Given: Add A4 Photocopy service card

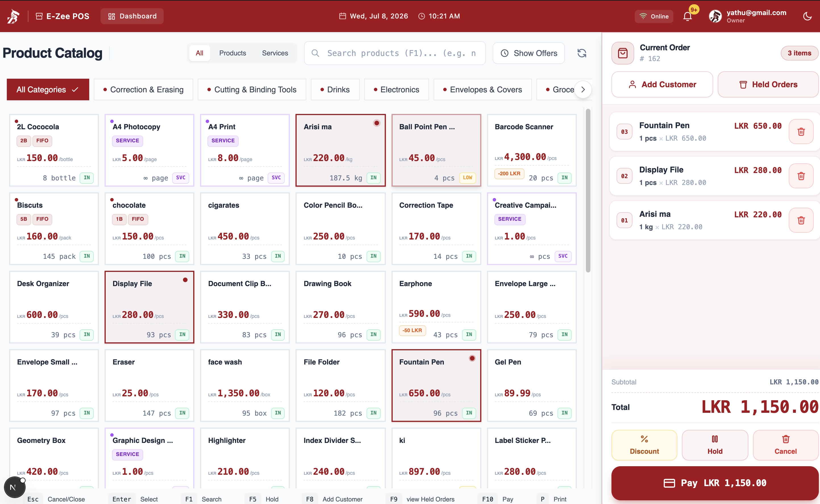Looking at the screenshot, I should [x=149, y=150].
